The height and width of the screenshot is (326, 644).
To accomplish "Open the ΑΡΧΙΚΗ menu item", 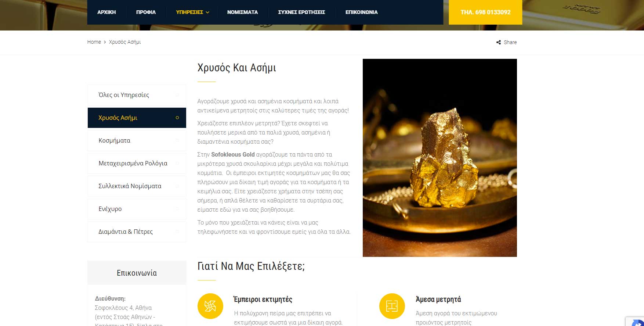I will click(106, 12).
